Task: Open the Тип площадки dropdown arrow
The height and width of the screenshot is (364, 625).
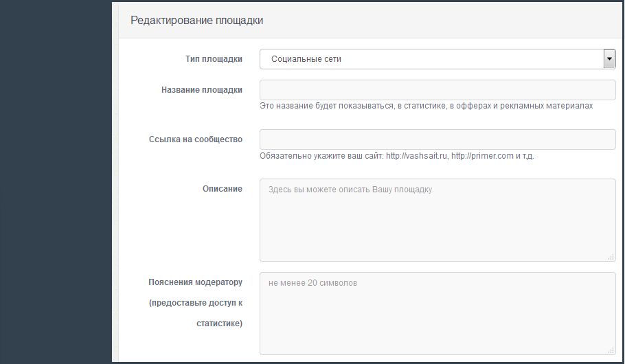Action: click(609, 59)
